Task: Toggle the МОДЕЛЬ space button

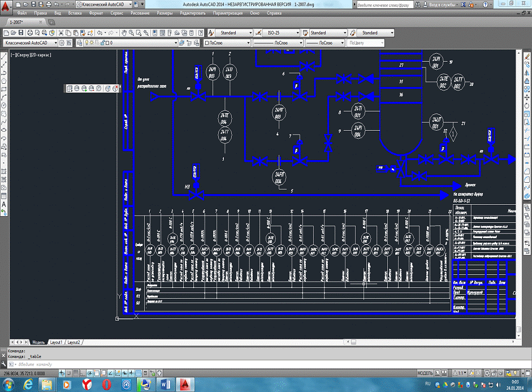Action: point(425,373)
